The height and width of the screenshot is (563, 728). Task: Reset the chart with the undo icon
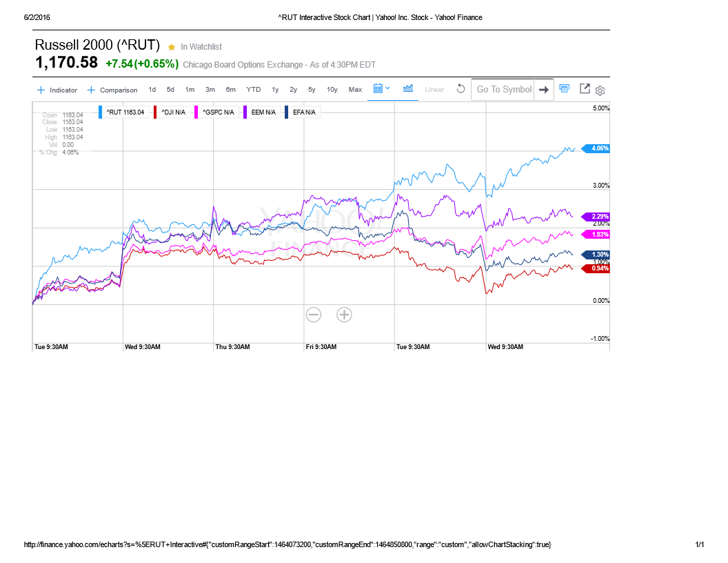pos(461,89)
